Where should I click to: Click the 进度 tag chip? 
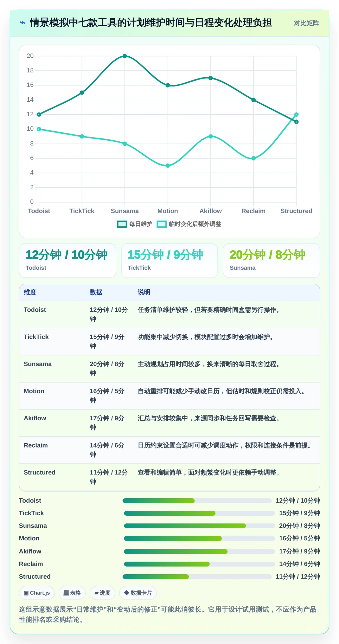click(102, 593)
